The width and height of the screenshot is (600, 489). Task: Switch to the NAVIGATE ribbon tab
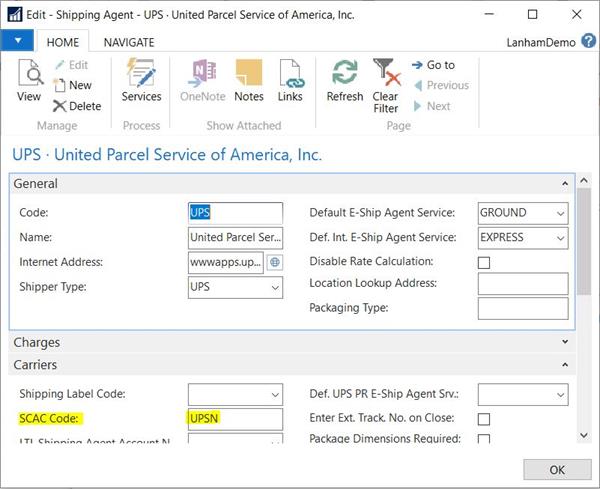click(129, 42)
